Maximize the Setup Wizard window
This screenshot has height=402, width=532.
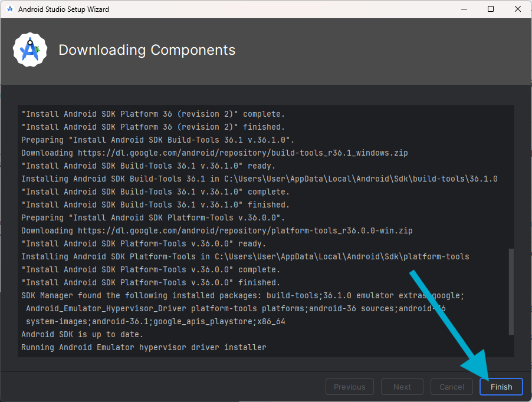(x=491, y=9)
